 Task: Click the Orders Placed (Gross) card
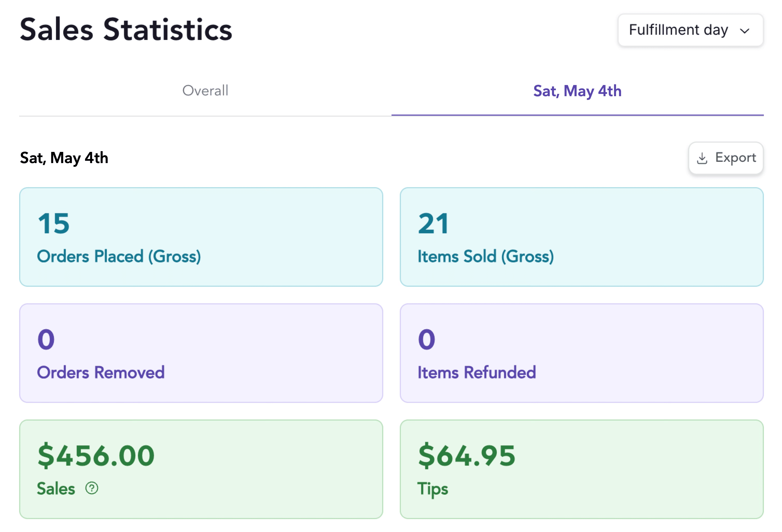coord(201,237)
